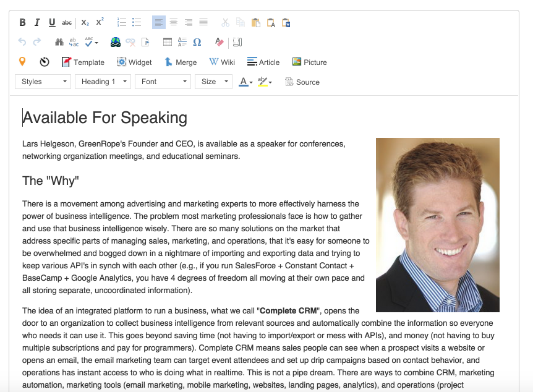Justify the text alignment

[203, 22]
